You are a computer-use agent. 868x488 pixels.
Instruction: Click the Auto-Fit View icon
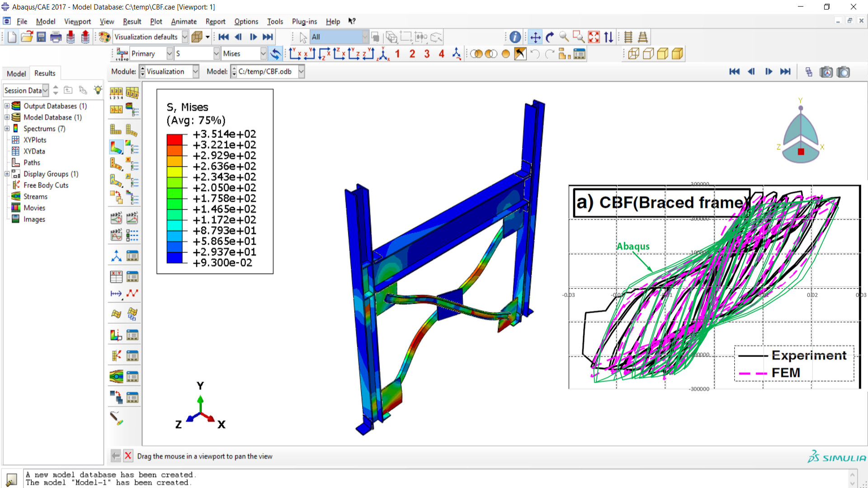[x=594, y=37]
